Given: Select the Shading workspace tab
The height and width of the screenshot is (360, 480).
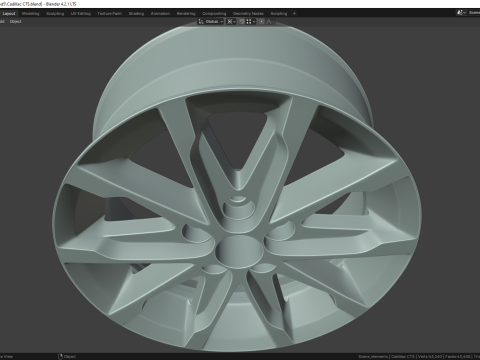Looking at the screenshot, I should point(136,14).
